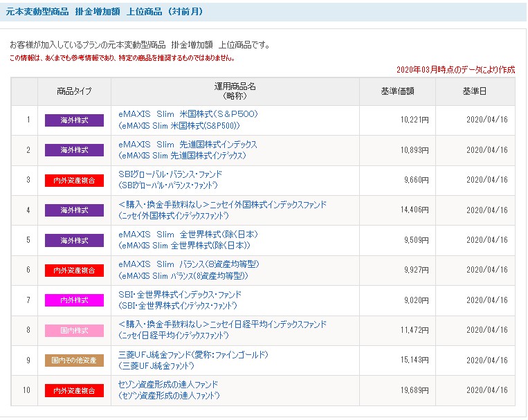Open the SBIグローバル・バランス・ファンド link
Image resolution: width=528 pixels, height=420 pixels.
[170, 180]
